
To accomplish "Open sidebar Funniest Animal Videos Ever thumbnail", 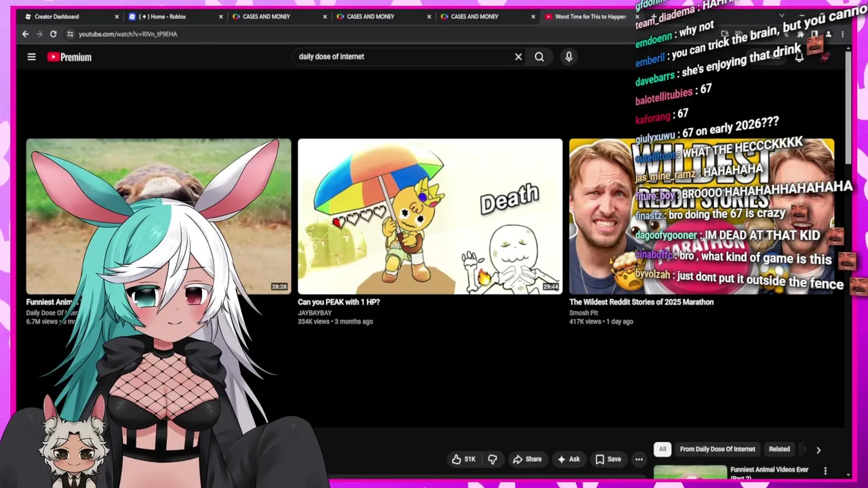I will (x=690, y=472).
